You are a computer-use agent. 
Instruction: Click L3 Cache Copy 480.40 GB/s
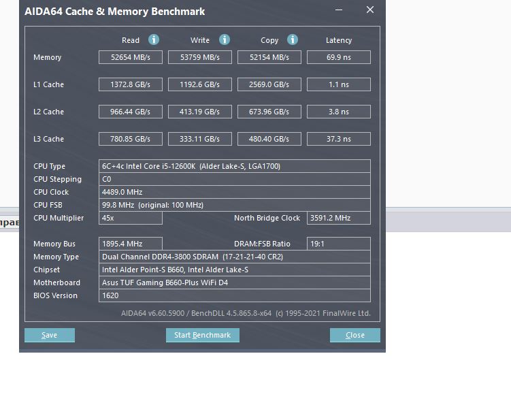pyautogui.click(x=269, y=139)
